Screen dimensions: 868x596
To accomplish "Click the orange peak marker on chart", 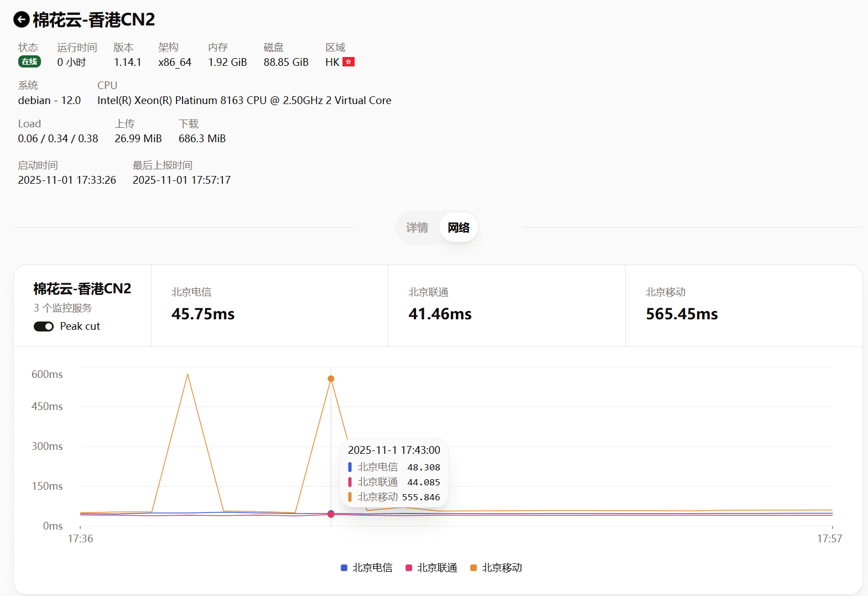I will pos(331,379).
